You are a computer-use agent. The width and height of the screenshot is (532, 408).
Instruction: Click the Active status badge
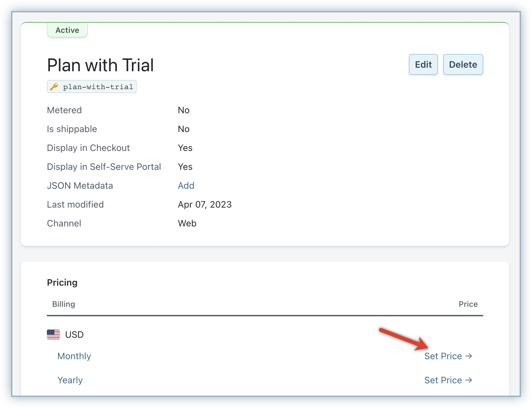coord(67,30)
